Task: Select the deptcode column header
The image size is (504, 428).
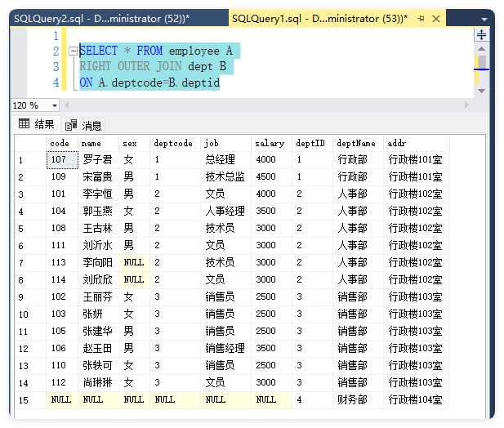Action: point(175,143)
